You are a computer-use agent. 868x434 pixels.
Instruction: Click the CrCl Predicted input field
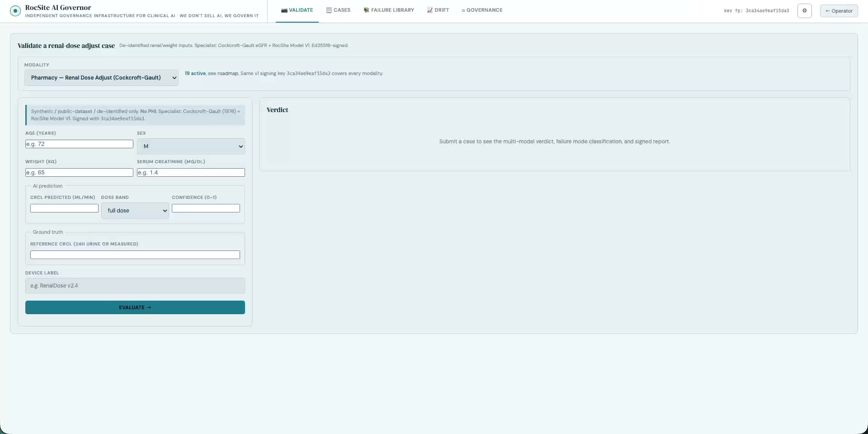click(x=64, y=208)
